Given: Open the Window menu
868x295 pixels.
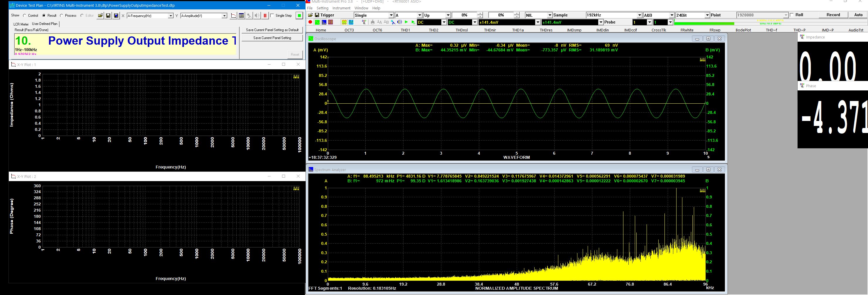Looking at the screenshot, I should 361,8.
